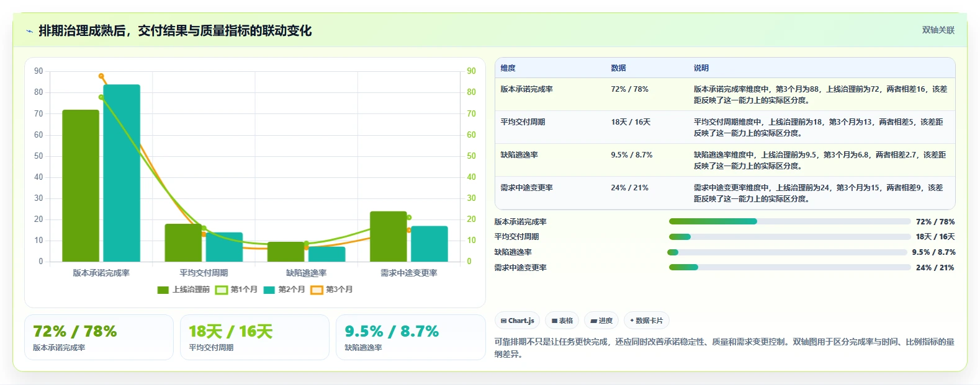Click the Chart.js chip

[517, 321]
